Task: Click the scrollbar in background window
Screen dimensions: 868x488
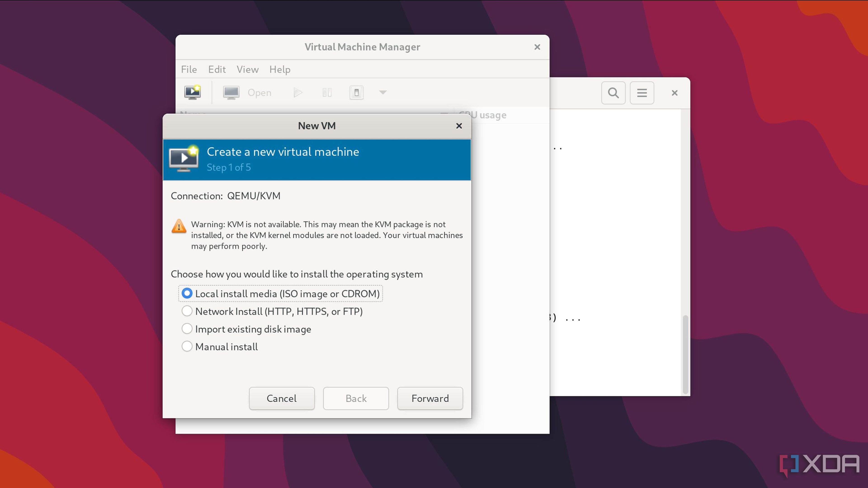Action: [685, 354]
